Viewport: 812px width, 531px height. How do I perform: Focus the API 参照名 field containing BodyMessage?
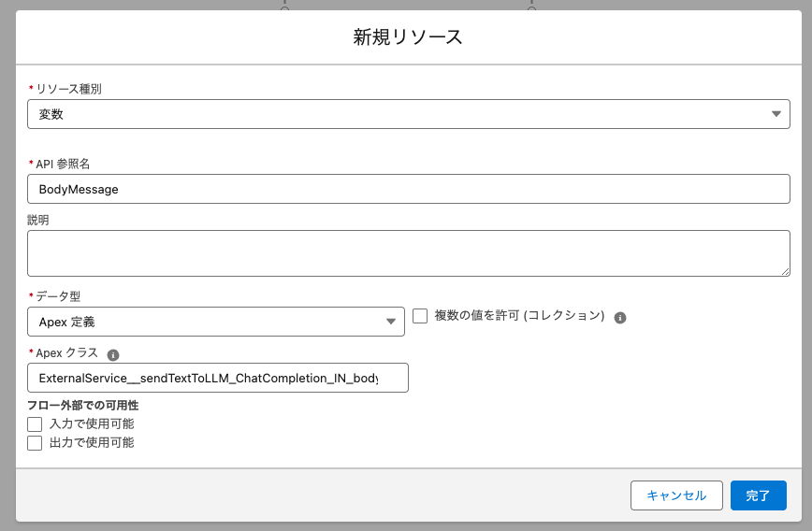408,189
